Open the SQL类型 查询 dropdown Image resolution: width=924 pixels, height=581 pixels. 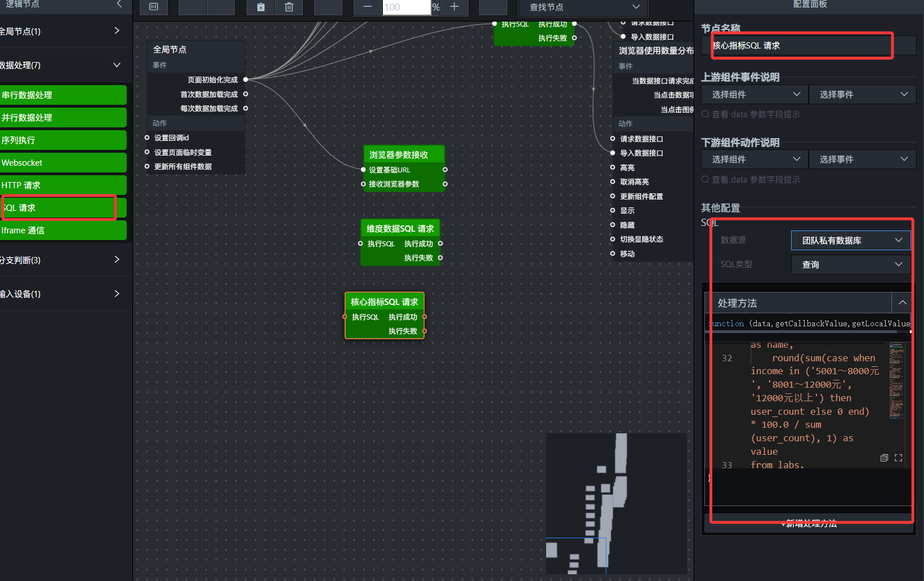click(x=851, y=265)
